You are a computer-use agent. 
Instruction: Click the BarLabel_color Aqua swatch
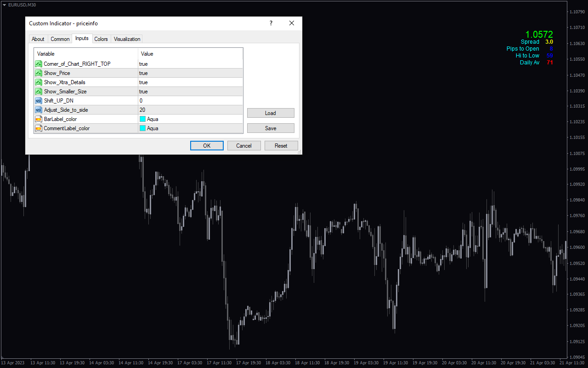(x=142, y=119)
